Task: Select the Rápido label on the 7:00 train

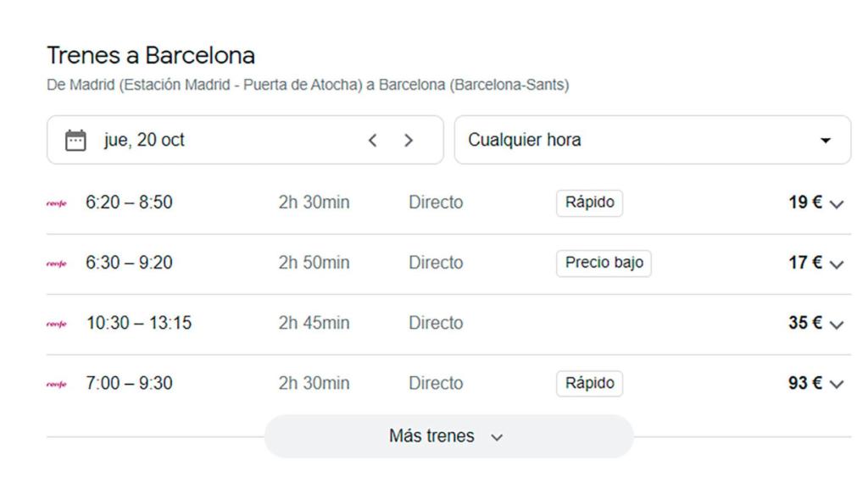Action: [589, 382]
